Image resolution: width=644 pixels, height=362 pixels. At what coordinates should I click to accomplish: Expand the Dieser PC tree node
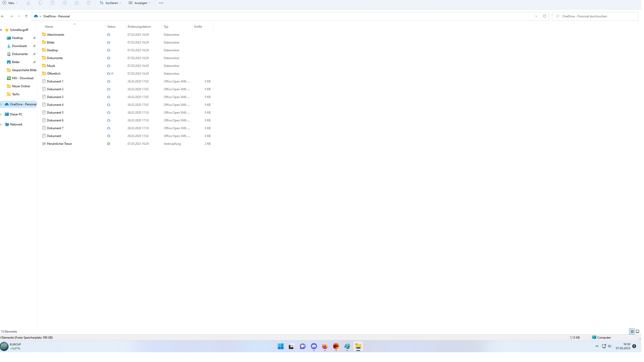point(1,114)
